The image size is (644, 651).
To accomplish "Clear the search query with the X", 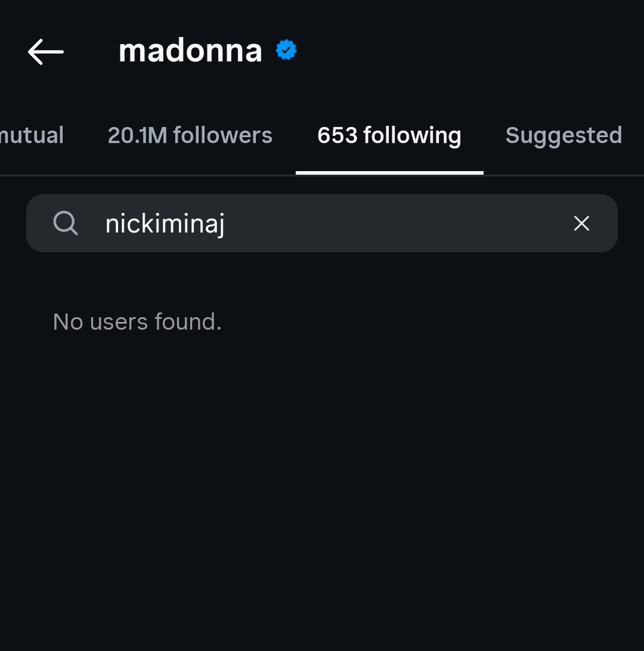I will (581, 223).
